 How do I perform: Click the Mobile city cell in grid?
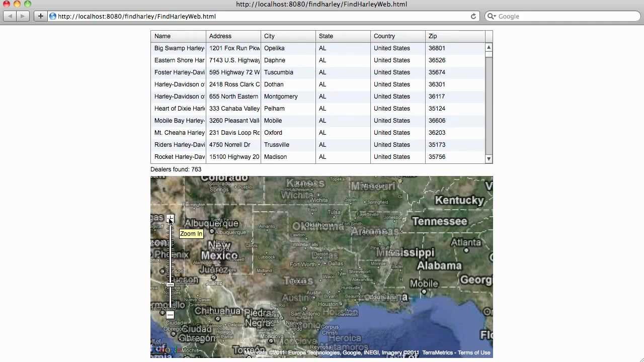tap(288, 121)
